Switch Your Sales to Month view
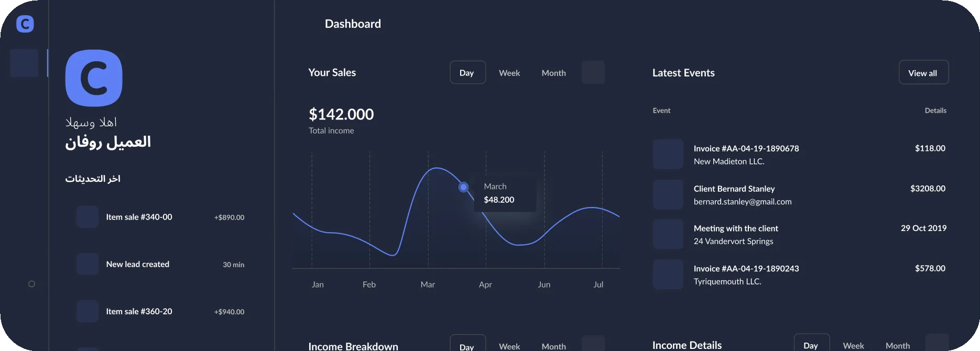The height and width of the screenshot is (351, 980). click(553, 73)
